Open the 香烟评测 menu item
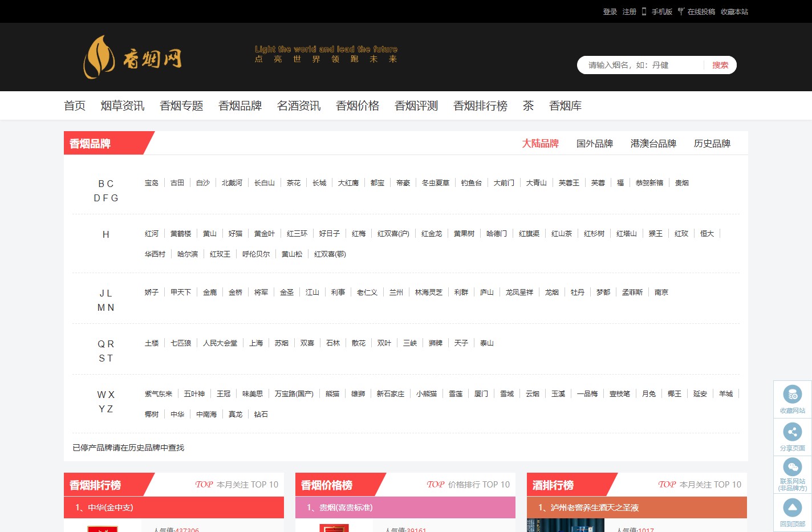This screenshot has width=812, height=532. click(416, 105)
